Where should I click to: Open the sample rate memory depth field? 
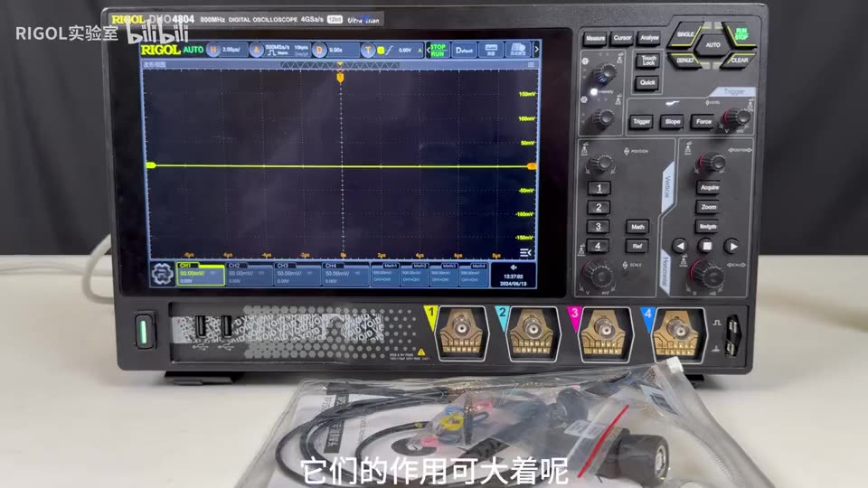(x=287, y=51)
